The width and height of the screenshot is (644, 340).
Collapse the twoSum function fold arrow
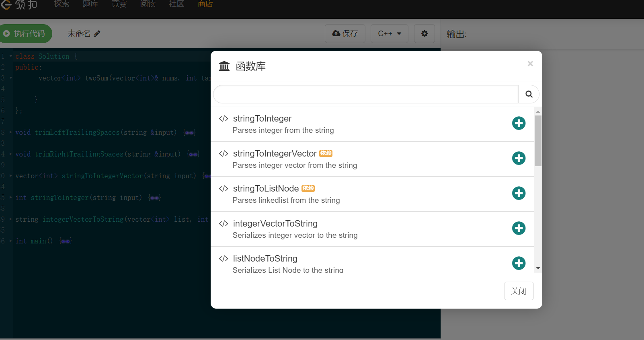(x=11, y=78)
